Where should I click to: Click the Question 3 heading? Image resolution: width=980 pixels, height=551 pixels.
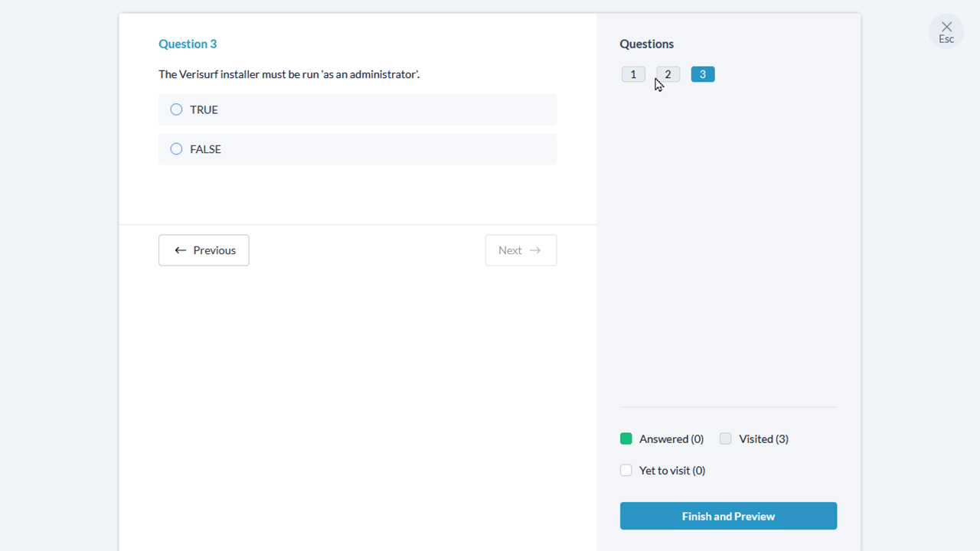click(x=188, y=44)
